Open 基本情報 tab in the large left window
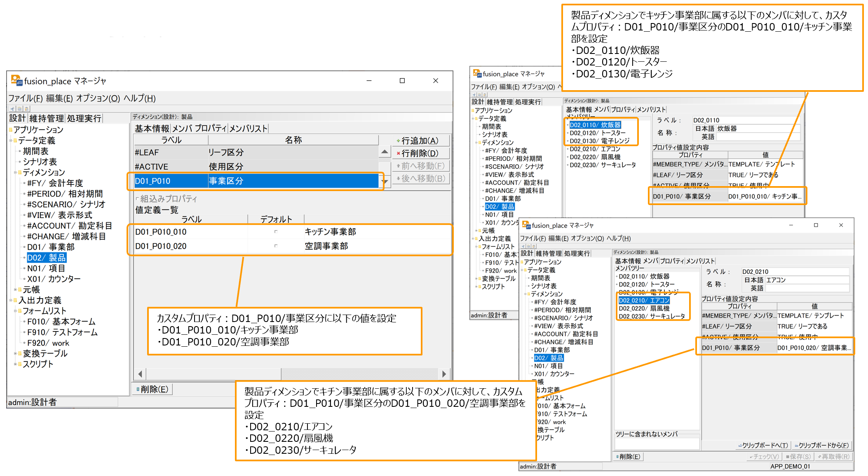The image size is (868, 476). coord(152,128)
